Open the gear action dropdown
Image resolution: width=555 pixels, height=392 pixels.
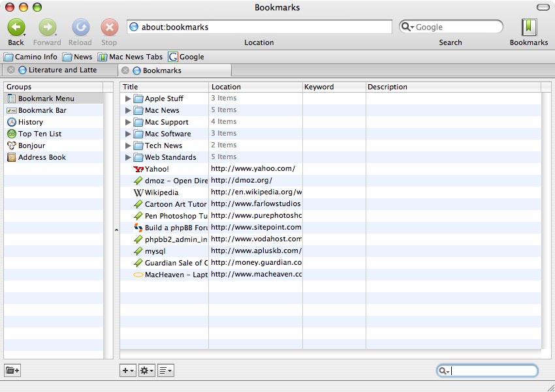pos(147,370)
